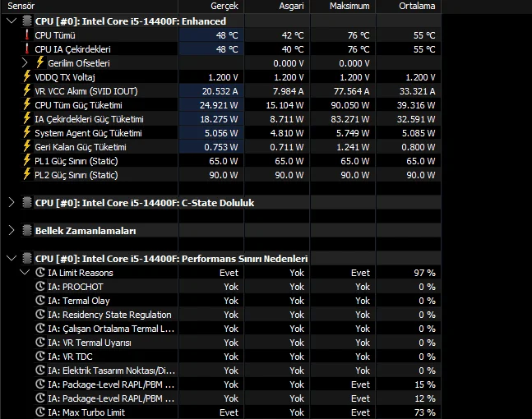The height and width of the screenshot is (419, 532).
Task: Click the VR VCC Akımı lightning icon
Action: click(27, 90)
